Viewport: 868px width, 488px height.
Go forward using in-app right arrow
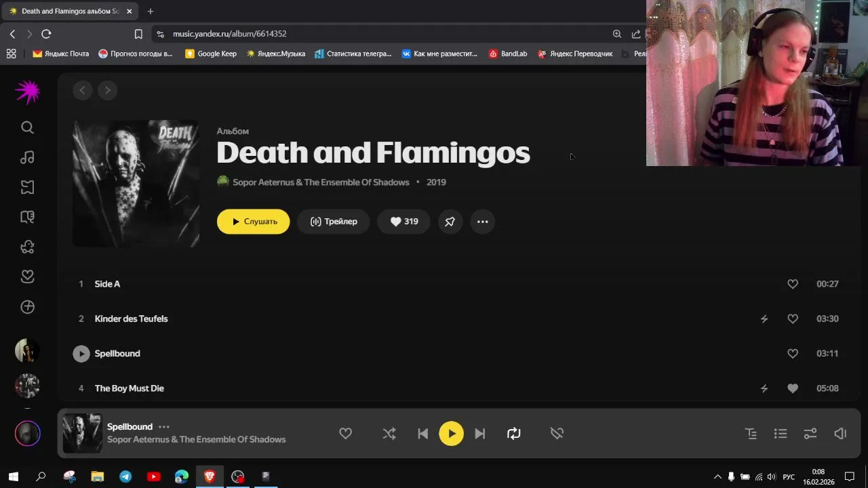[x=108, y=90]
